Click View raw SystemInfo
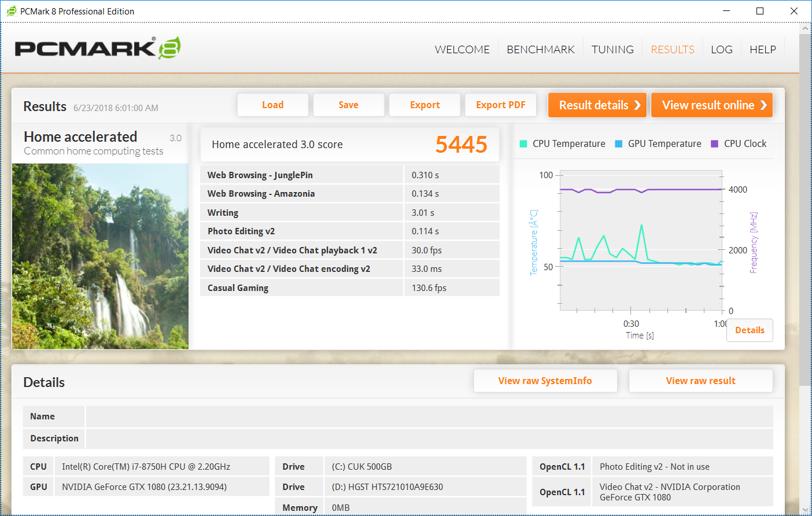Viewport: 812px width, 516px height. pos(545,381)
